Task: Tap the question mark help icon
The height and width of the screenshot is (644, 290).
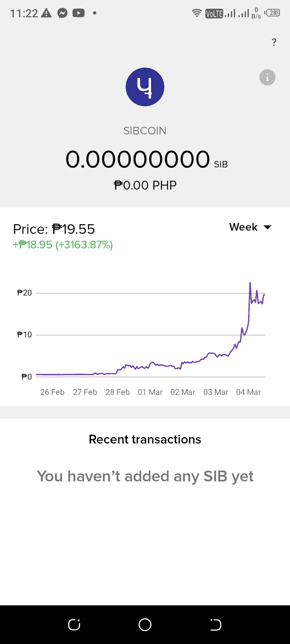Action: pyautogui.click(x=274, y=42)
